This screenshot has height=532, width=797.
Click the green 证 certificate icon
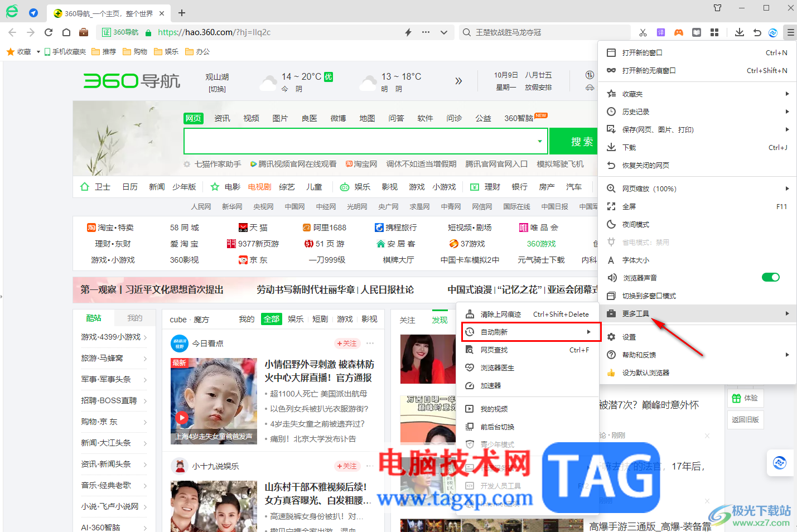click(107, 32)
